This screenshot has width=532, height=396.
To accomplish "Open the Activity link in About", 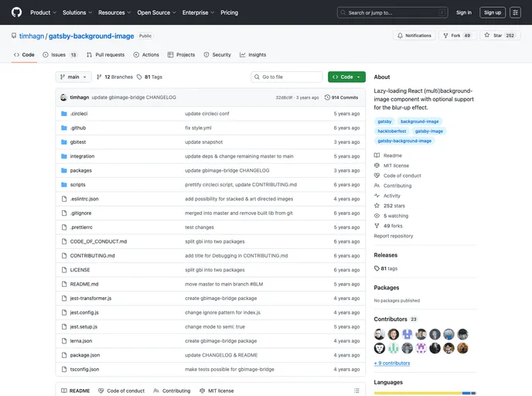I will click(x=387, y=196).
